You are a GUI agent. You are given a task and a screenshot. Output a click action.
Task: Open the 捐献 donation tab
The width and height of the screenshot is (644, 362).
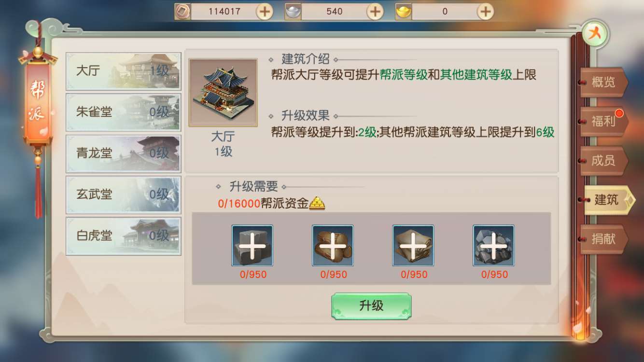point(604,239)
